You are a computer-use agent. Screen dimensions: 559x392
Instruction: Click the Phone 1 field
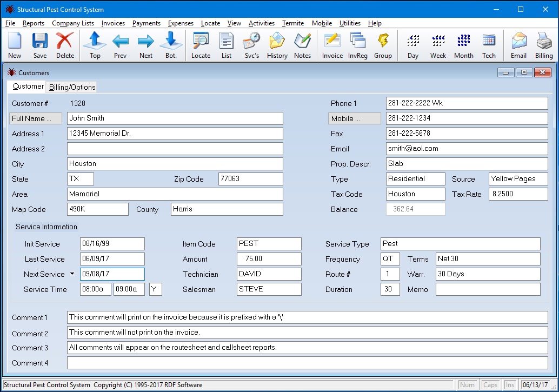[467, 103]
